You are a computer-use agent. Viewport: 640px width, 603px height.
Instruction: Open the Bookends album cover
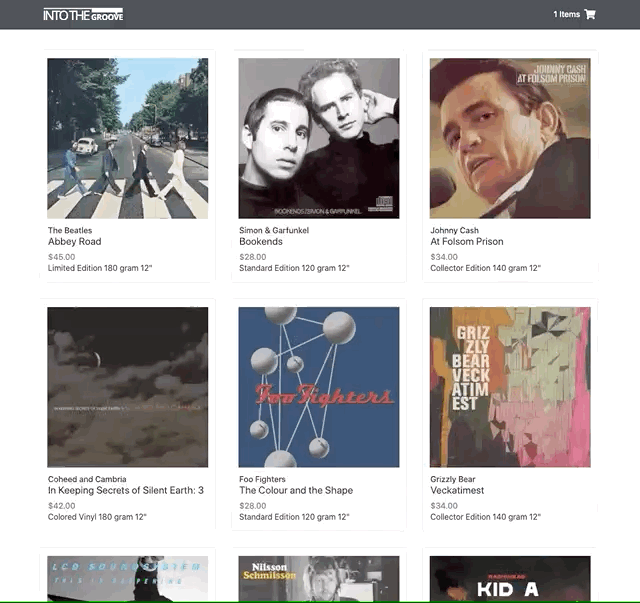coord(319,138)
